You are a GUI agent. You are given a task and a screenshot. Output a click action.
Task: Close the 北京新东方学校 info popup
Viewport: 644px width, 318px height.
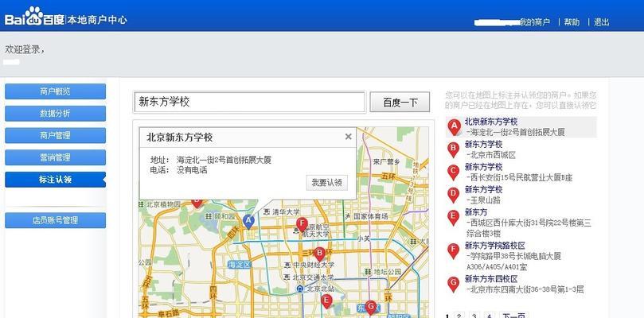pyautogui.click(x=349, y=137)
